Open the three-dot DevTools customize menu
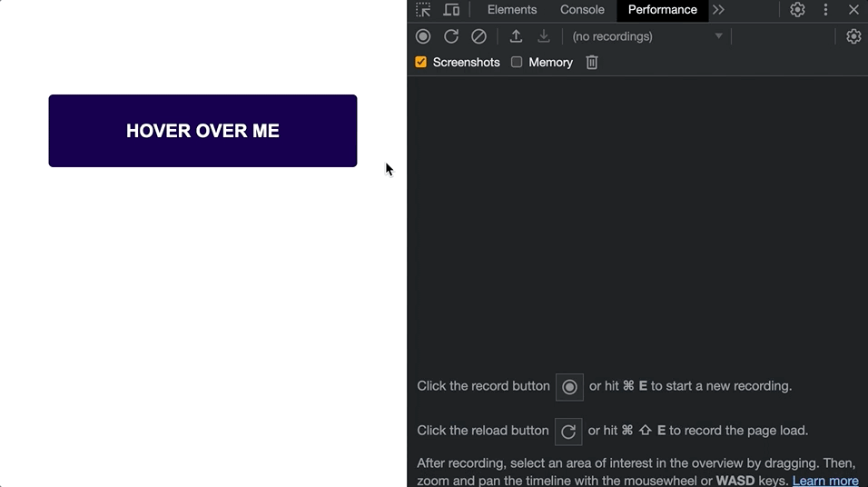Image resolution: width=868 pixels, height=487 pixels. click(825, 10)
